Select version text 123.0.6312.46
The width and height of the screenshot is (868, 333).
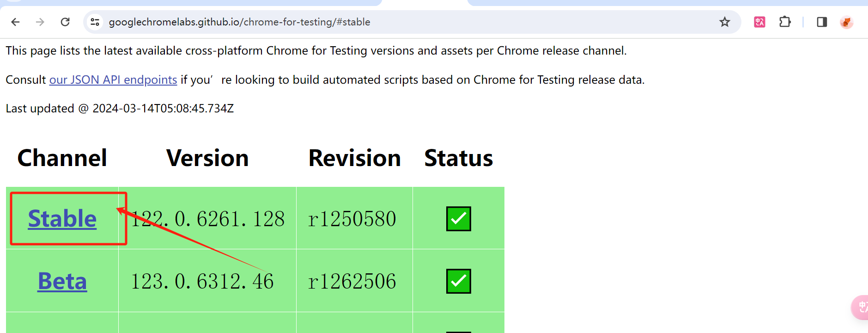point(202,281)
